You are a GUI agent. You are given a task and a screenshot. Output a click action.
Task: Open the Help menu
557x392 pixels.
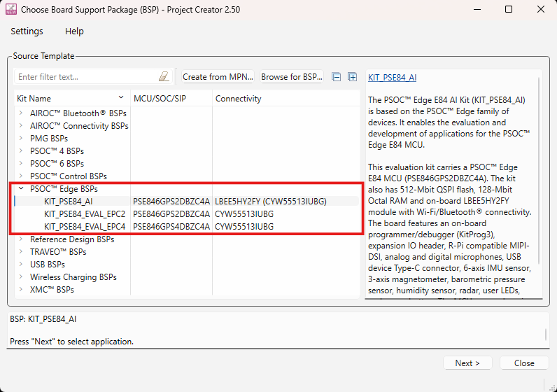click(x=74, y=31)
